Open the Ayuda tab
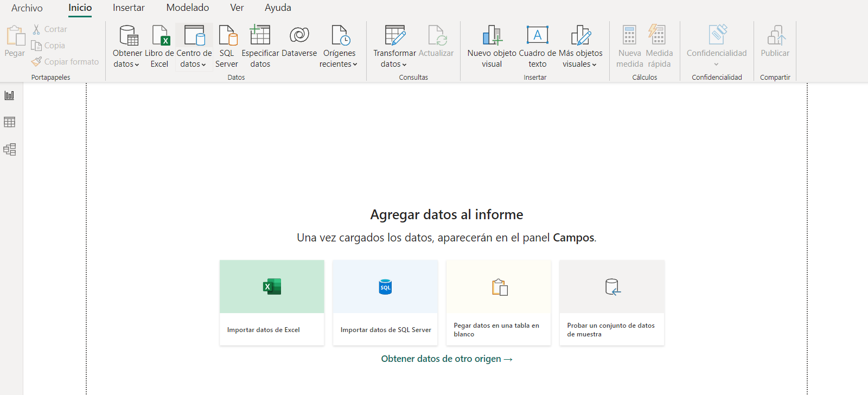Screen dimensions: 868x395 (x=278, y=8)
